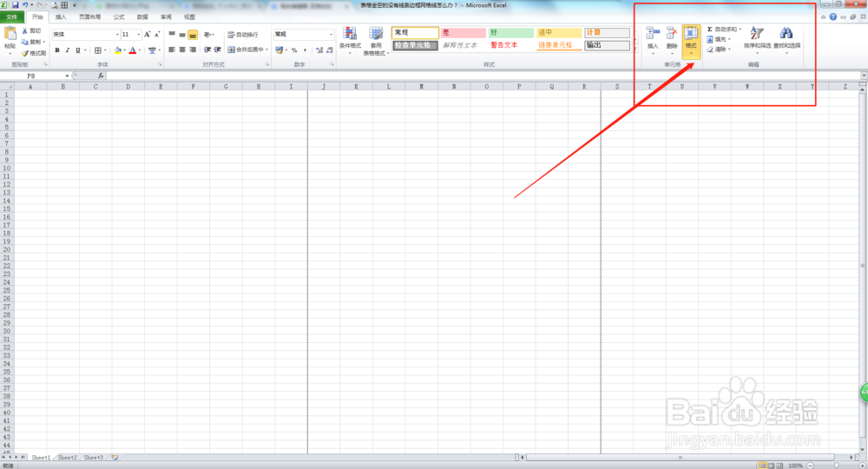Switch to View (视图) tab
The width and height of the screenshot is (868, 469).
coord(189,17)
